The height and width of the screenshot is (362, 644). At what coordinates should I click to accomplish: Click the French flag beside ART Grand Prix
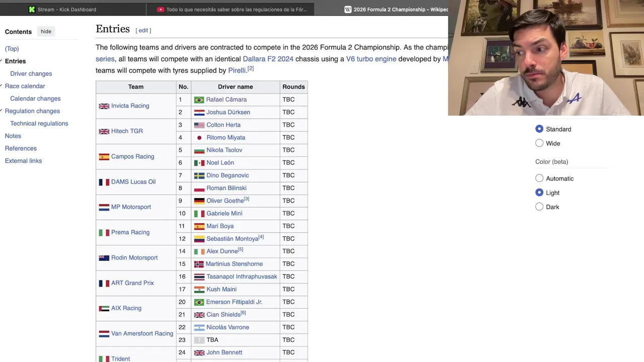point(104,283)
